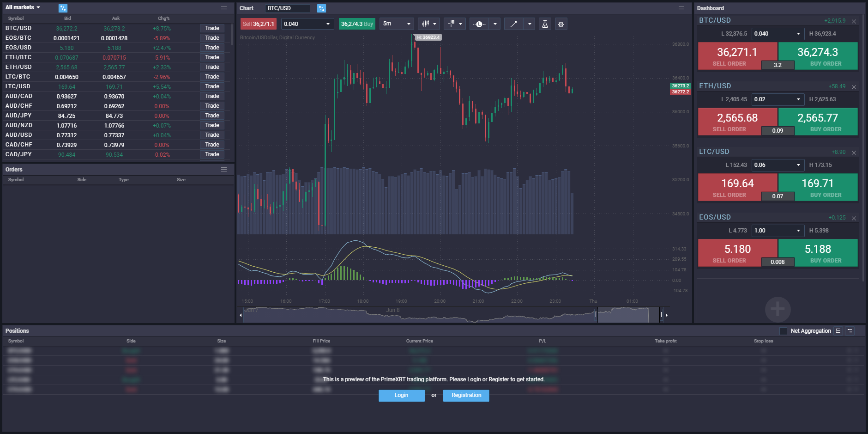Click the green 36,274.3 Buy chart button

coord(357,24)
